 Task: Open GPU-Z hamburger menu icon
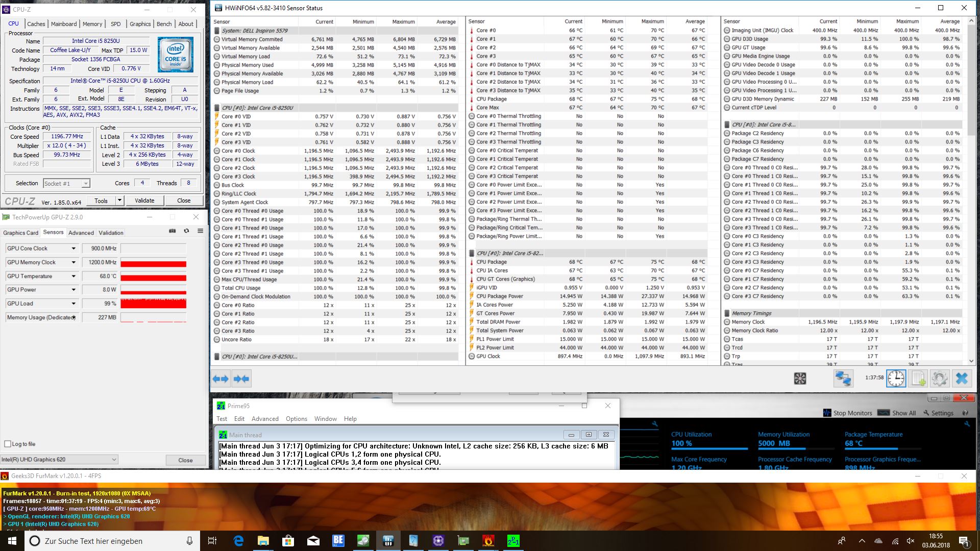[200, 231]
